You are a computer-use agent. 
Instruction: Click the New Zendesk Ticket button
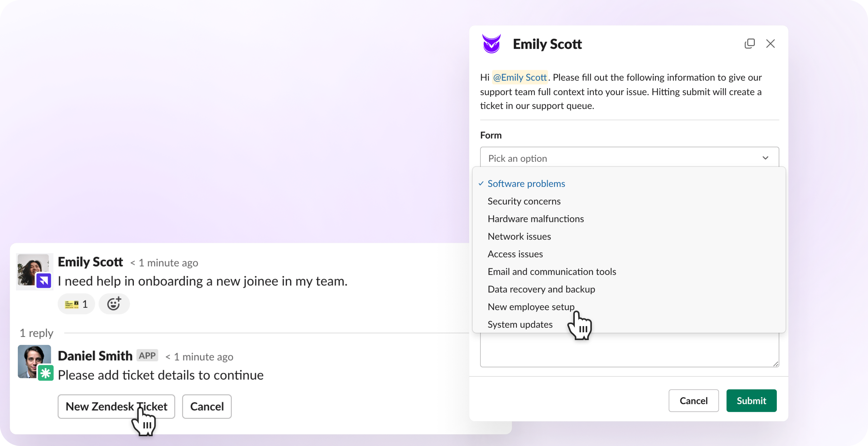pos(117,406)
